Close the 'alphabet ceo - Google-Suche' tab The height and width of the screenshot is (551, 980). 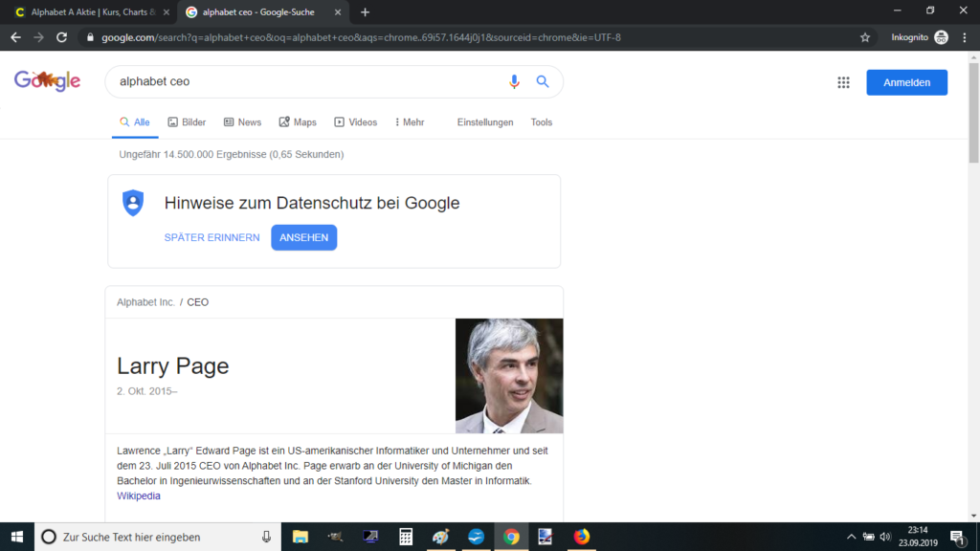click(338, 11)
